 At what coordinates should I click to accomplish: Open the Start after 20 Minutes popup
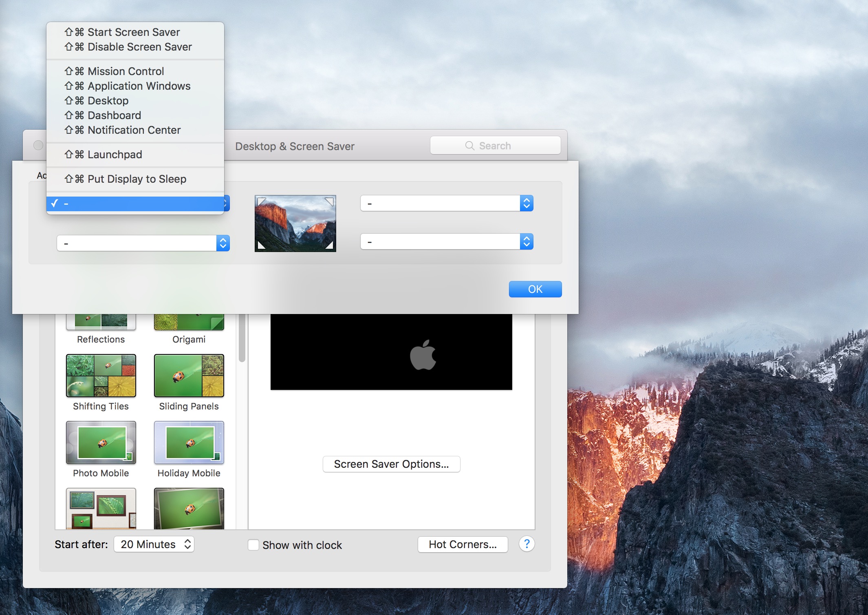coord(154,544)
